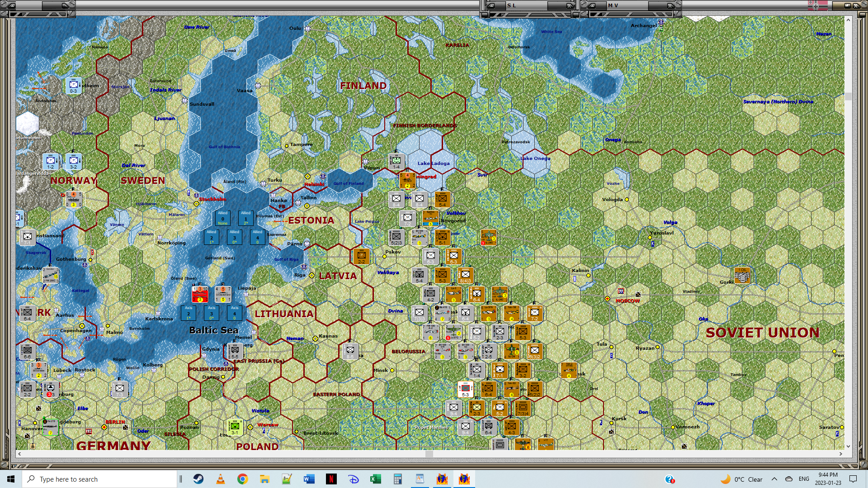Image resolution: width=868 pixels, height=488 pixels.
Task: Select the red ship counter in the Baltic
Action: pos(200,294)
